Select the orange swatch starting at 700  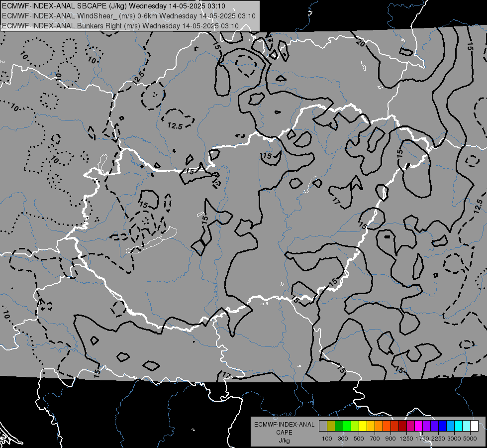pyautogui.click(x=379, y=426)
